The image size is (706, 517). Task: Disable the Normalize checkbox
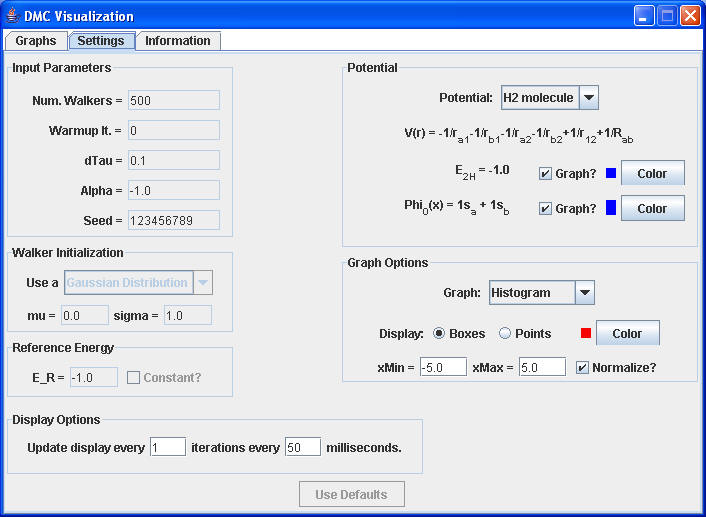coord(582,367)
